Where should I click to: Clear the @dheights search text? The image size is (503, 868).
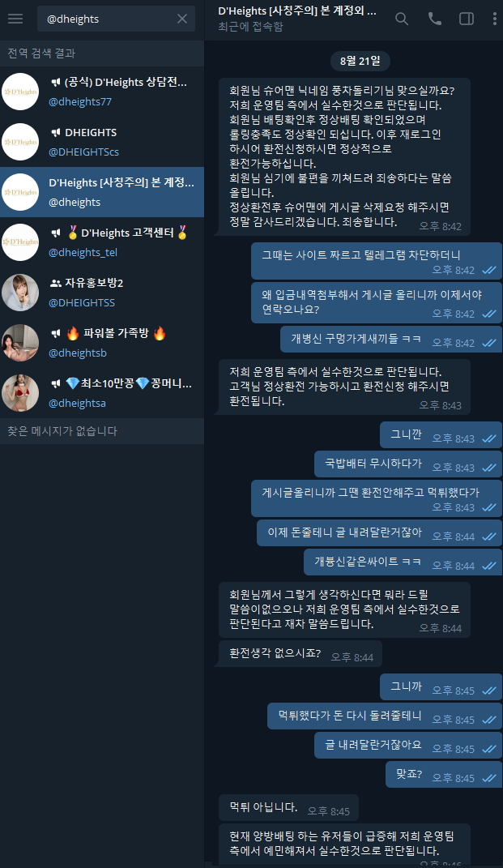click(182, 19)
